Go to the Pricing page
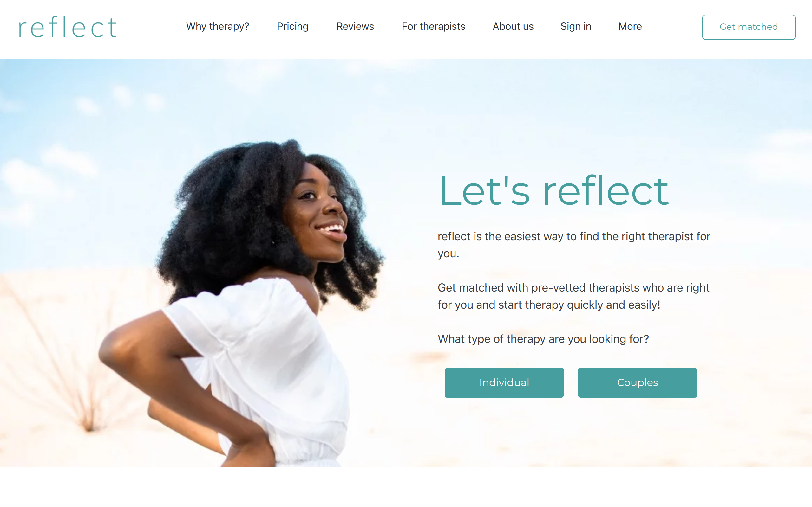The height and width of the screenshot is (507, 812). 292,27
